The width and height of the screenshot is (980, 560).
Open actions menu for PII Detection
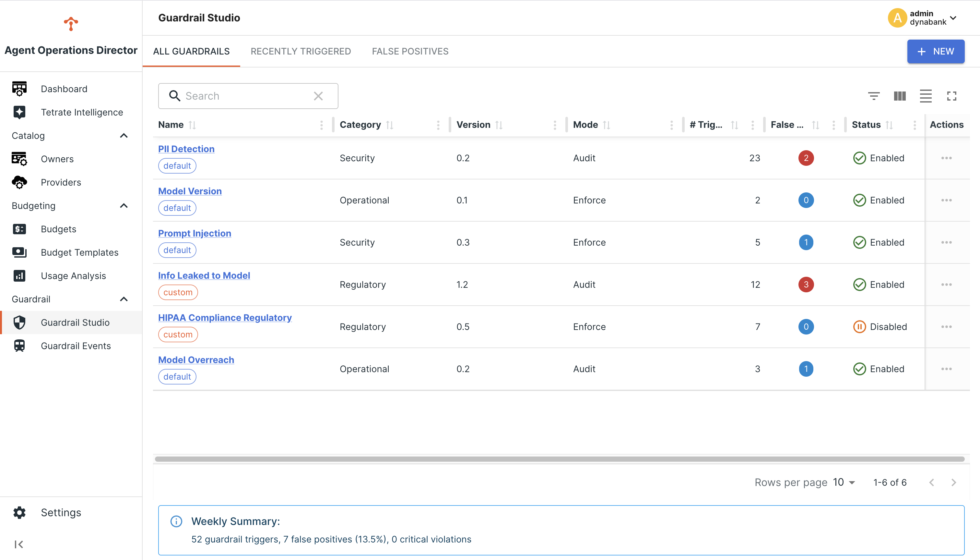tap(946, 158)
